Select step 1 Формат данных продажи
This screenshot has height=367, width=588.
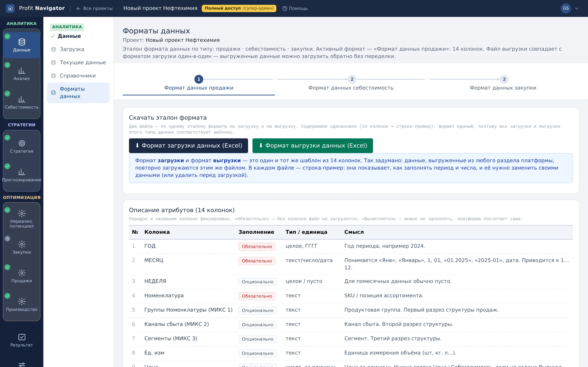click(198, 83)
